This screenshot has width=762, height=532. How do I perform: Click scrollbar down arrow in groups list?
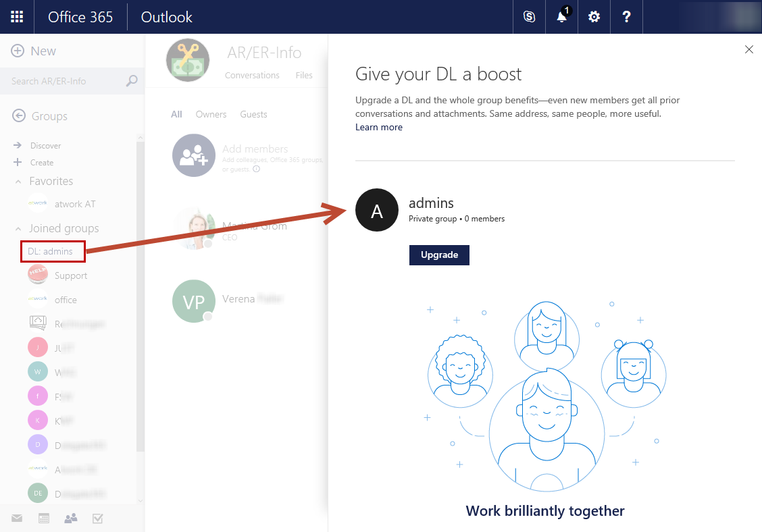pyautogui.click(x=141, y=500)
